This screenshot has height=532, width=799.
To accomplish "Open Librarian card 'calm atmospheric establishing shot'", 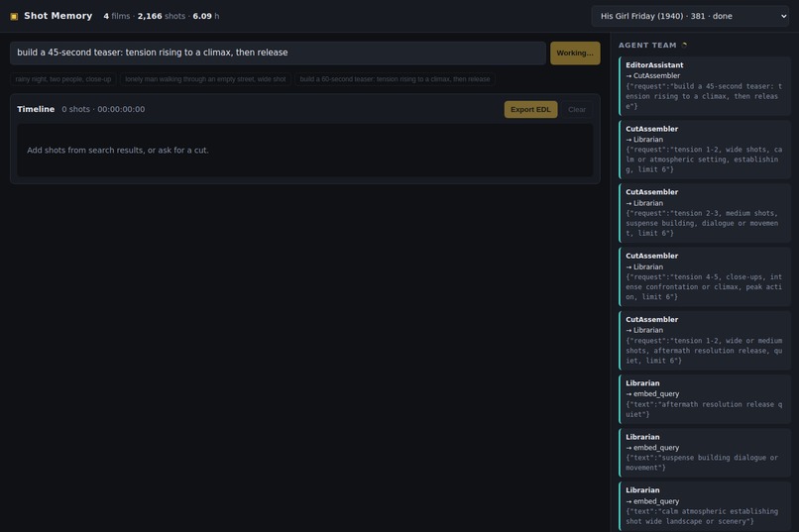I will pos(705,506).
